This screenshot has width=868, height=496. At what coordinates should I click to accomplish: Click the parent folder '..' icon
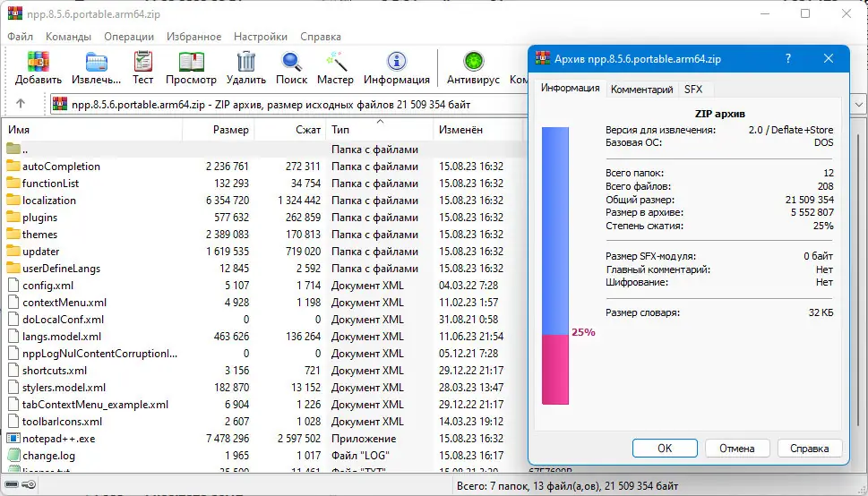click(13, 149)
